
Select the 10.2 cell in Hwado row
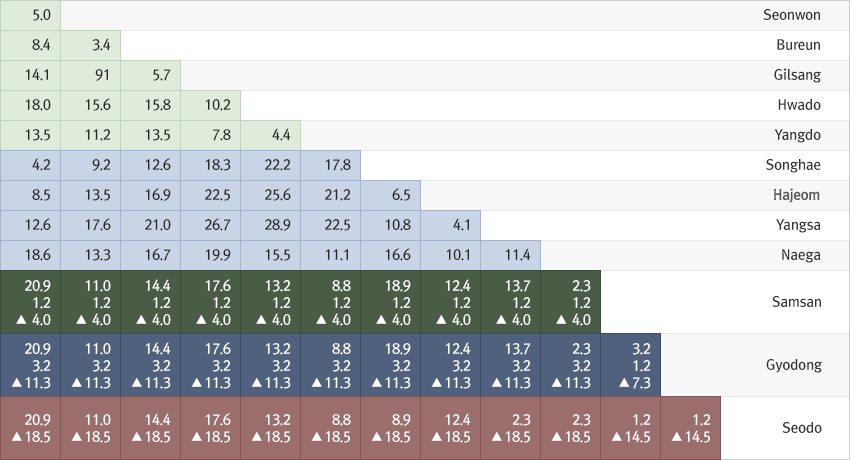(x=210, y=105)
